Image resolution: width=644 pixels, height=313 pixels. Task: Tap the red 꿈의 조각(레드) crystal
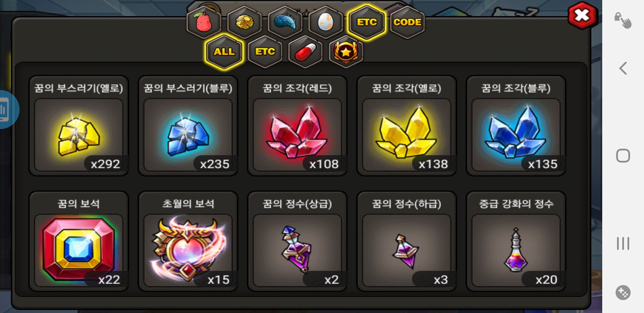pyautogui.click(x=297, y=126)
